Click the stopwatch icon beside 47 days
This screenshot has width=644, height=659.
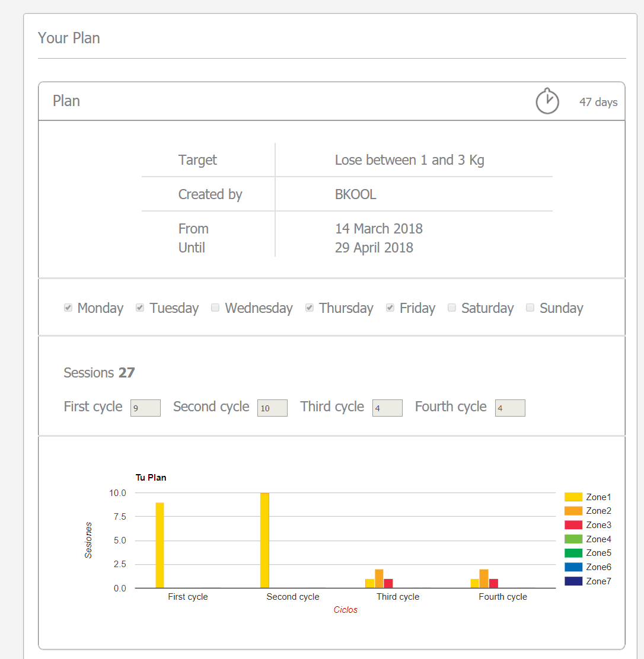(x=547, y=101)
